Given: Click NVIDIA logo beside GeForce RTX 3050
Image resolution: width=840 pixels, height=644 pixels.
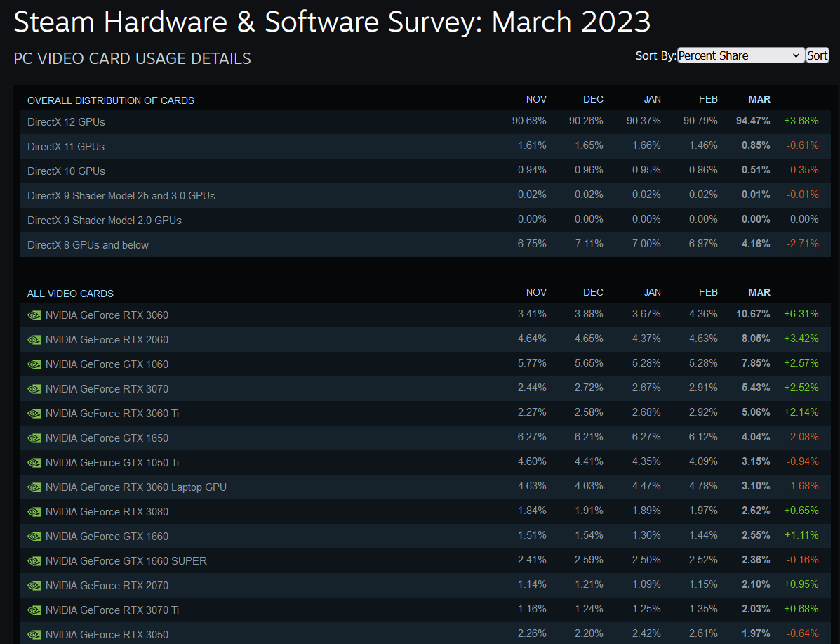Looking at the screenshot, I should [34, 635].
